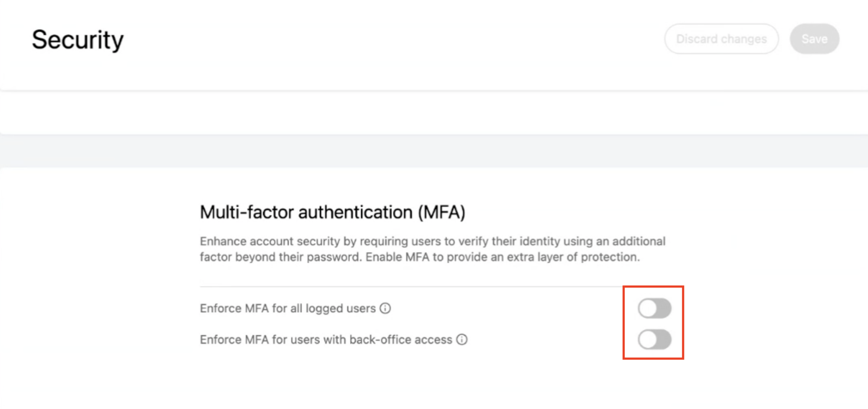Enable MFA for all logged users toggle
Screen dimensions: 868x409
point(654,308)
